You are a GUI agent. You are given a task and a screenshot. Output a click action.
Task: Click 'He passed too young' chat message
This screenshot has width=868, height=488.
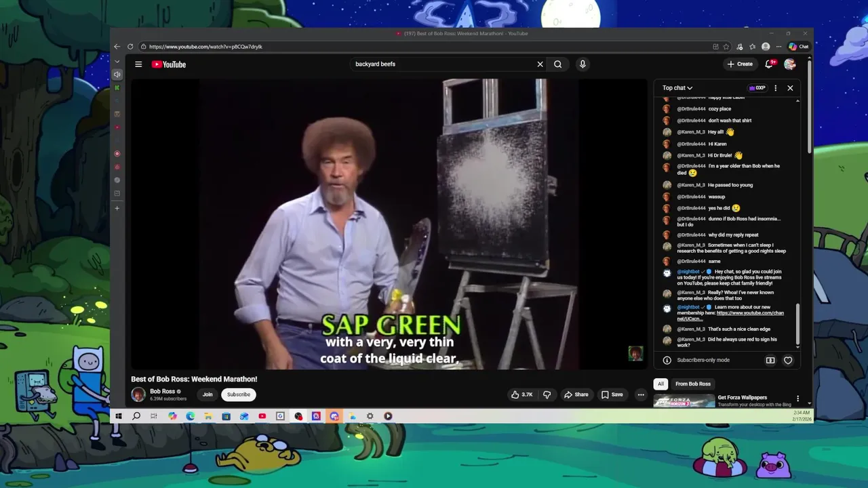(x=731, y=185)
